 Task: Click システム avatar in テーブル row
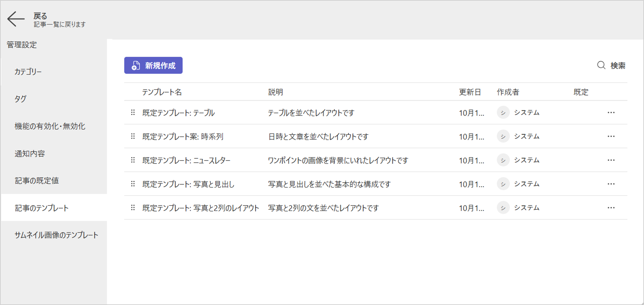(503, 113)
